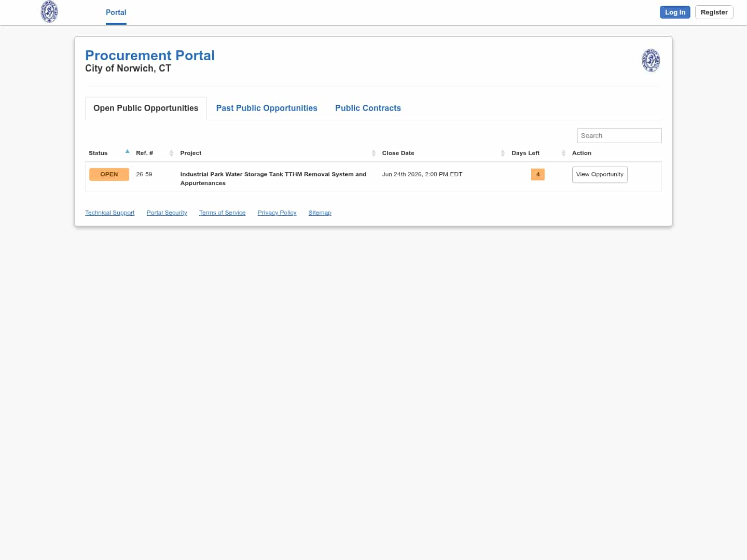Click the city seal beside Procurement Portal heading

651,60
